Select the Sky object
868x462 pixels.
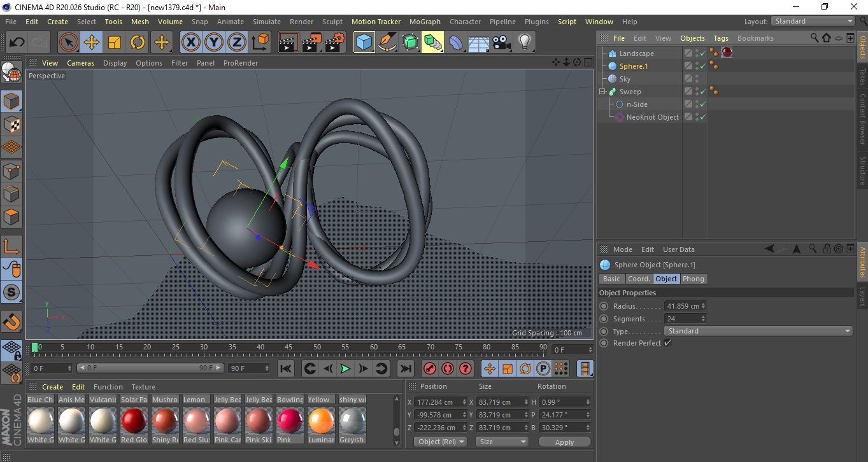pos(625,79)
